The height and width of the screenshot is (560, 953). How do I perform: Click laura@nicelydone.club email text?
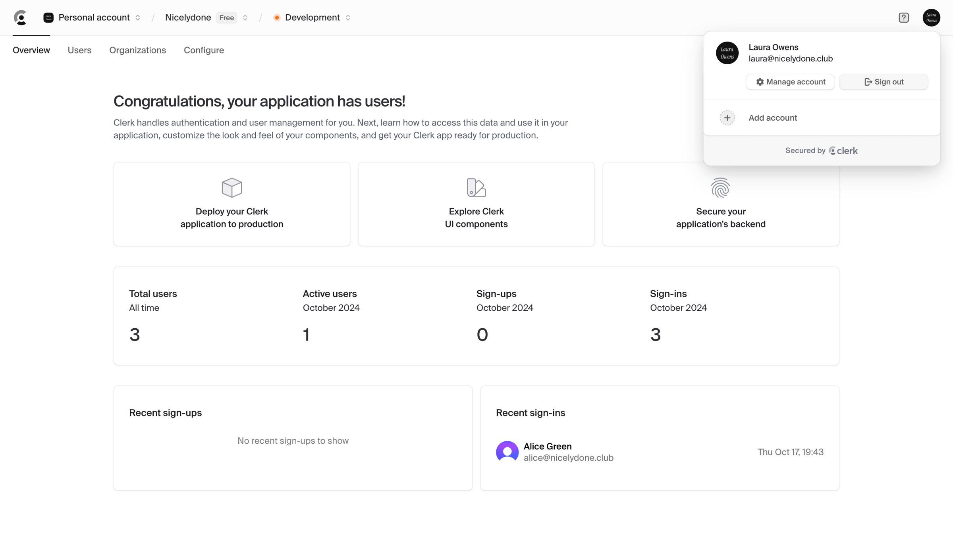791,59
